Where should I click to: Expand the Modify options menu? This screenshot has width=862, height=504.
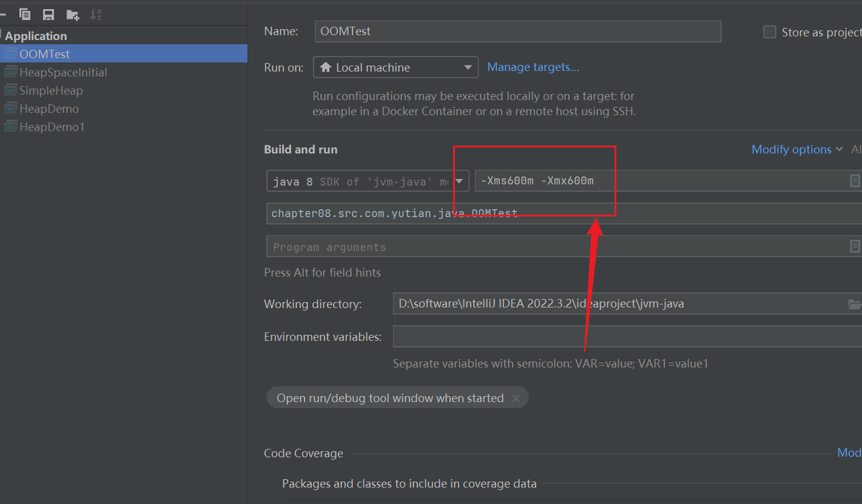click(796, 149)
